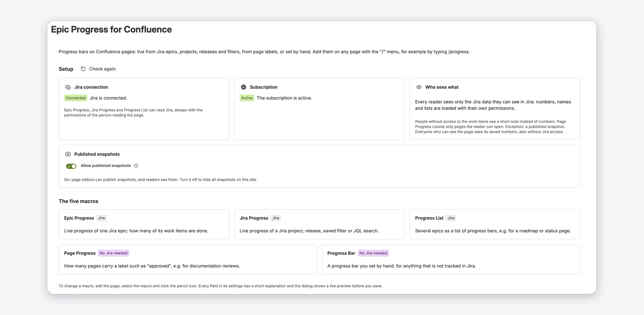Click the text The subscription is active.

point(284,98)
